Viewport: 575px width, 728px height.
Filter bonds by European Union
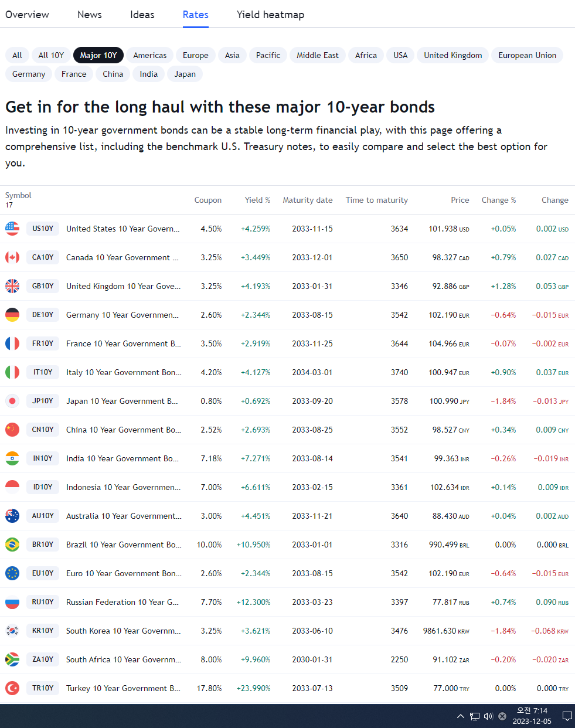(528, 55)
